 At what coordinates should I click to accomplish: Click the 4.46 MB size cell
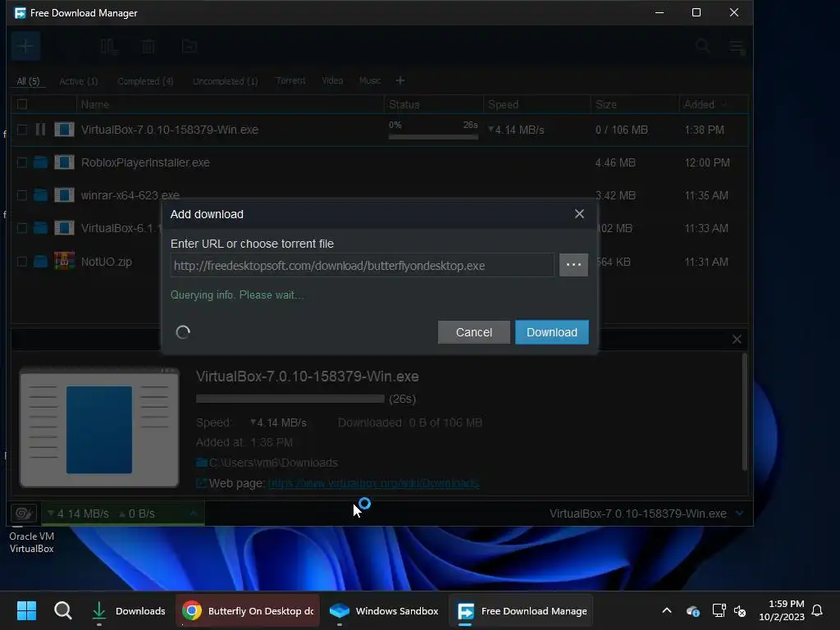(615, 162)
